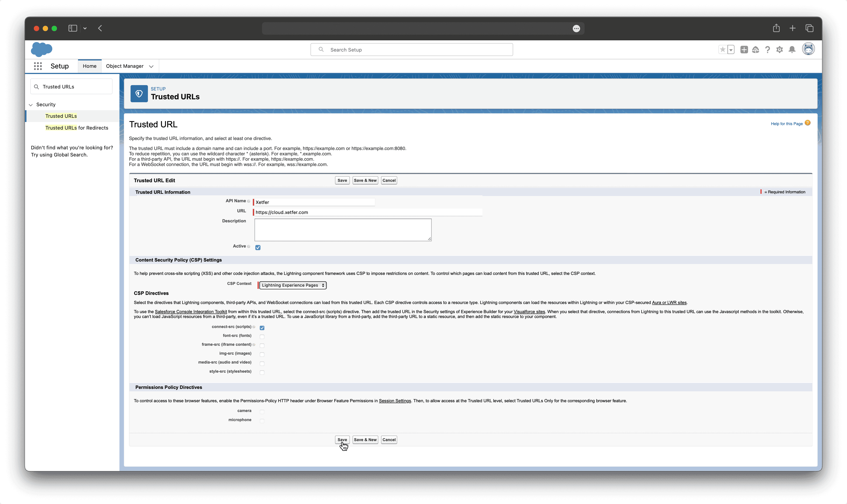Open a new browser tab with plus icon

[793, 28]
